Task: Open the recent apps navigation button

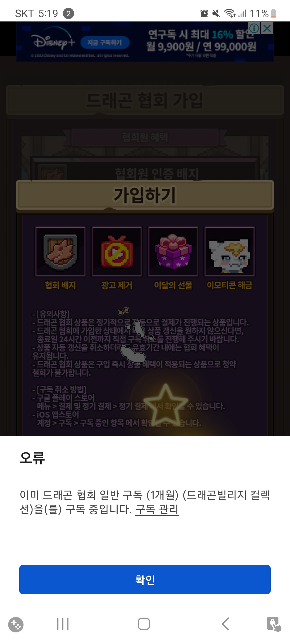Action: tap(63, 624)
